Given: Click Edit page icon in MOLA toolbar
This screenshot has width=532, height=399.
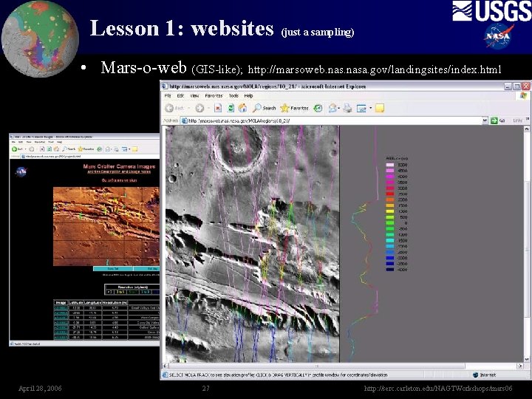Looking at the screenshot, I should tap(361, 109).
